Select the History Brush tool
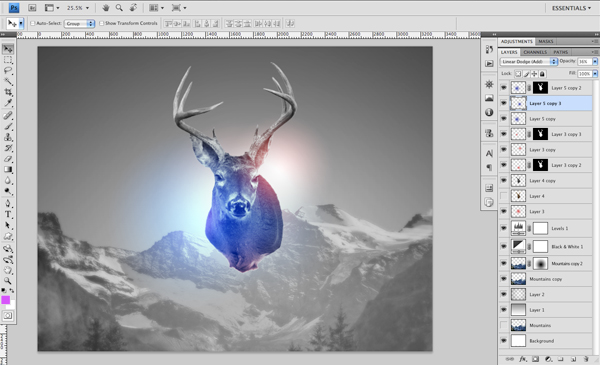Screen dimensions: 600x365 pos(8,148)
